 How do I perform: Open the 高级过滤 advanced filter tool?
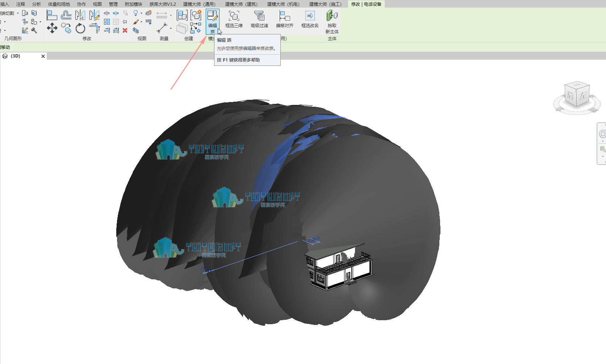tap(259, 20)
